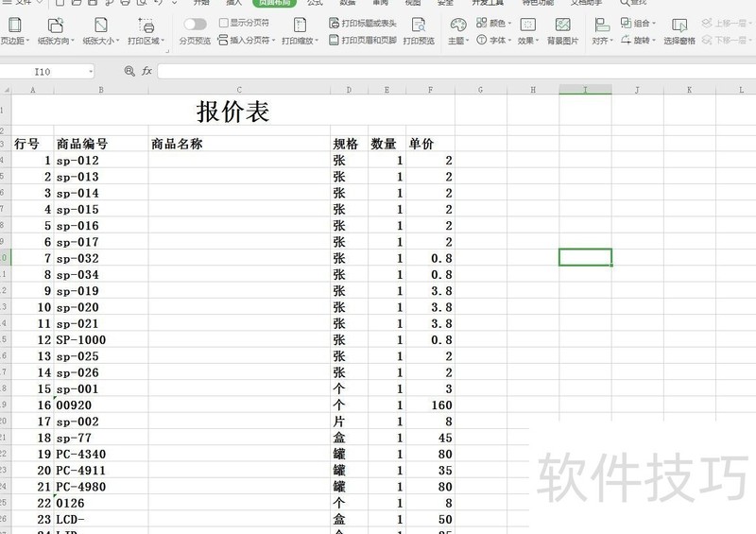Check the 显示分页符 checkbox

[224, 23]
